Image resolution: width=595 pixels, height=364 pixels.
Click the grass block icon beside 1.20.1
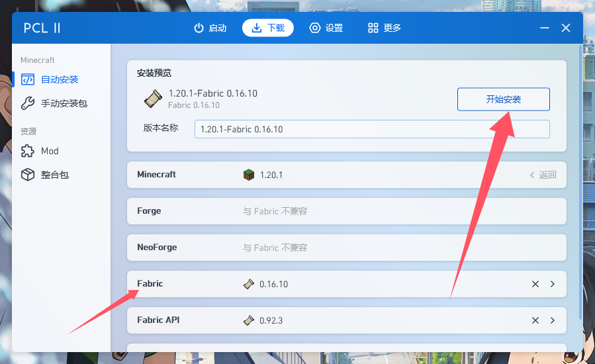point(249,175)
